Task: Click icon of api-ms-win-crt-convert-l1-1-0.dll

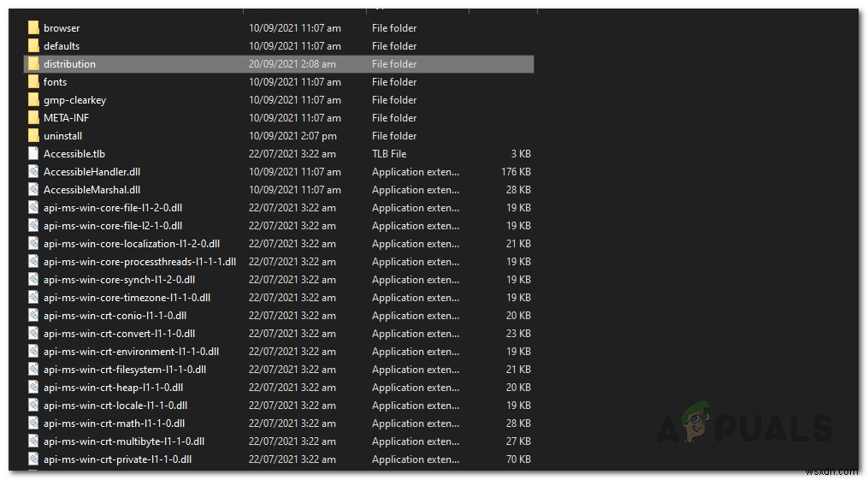Action: [33, 334]
